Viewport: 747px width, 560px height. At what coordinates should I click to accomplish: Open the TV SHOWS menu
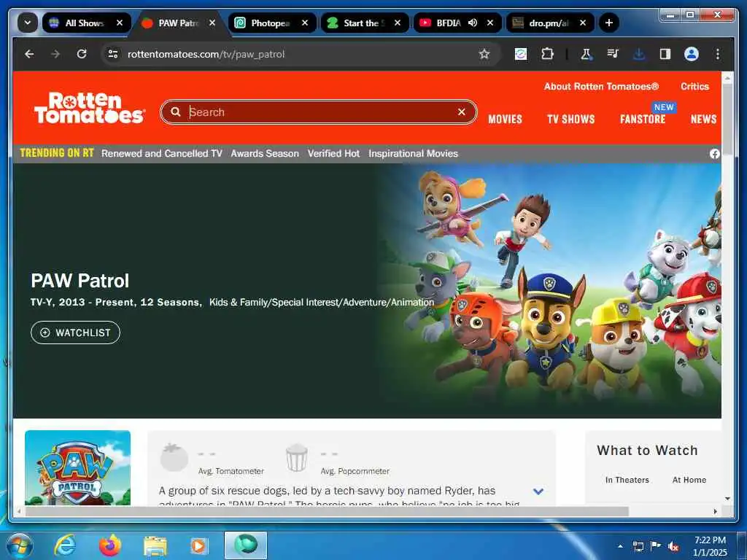(570, 119)
